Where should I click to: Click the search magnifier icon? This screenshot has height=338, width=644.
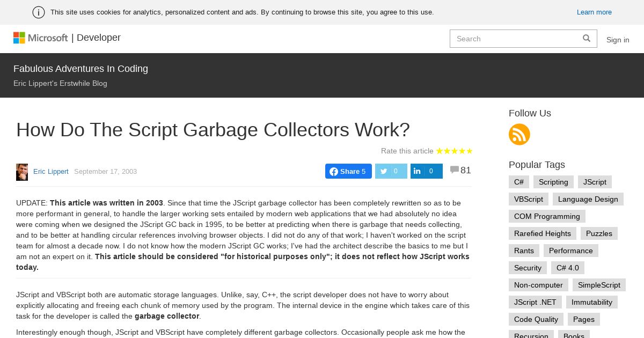pos(587,38)
